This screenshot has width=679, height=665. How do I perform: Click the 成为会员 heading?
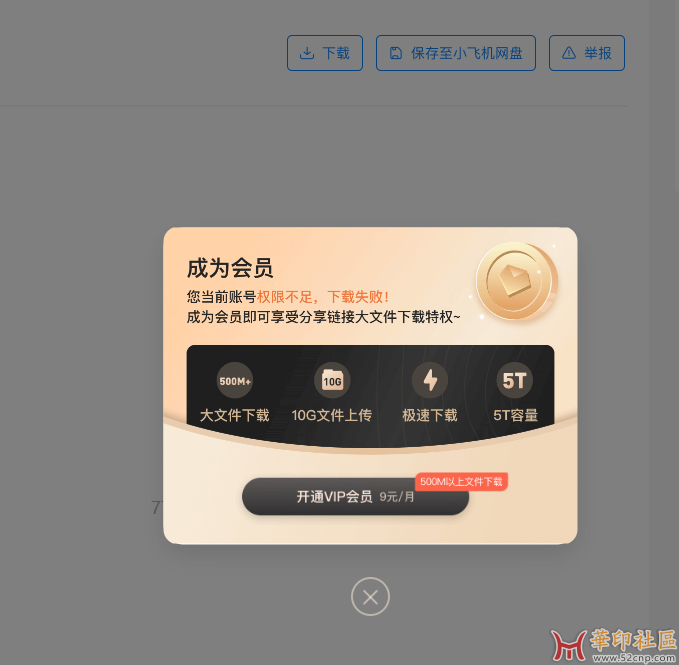coord(230,268)
